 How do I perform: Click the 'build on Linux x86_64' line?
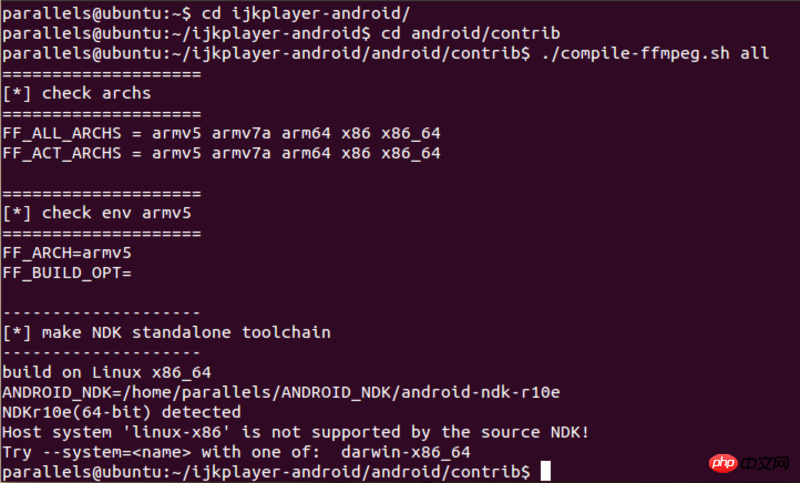(x=106, y=371)
